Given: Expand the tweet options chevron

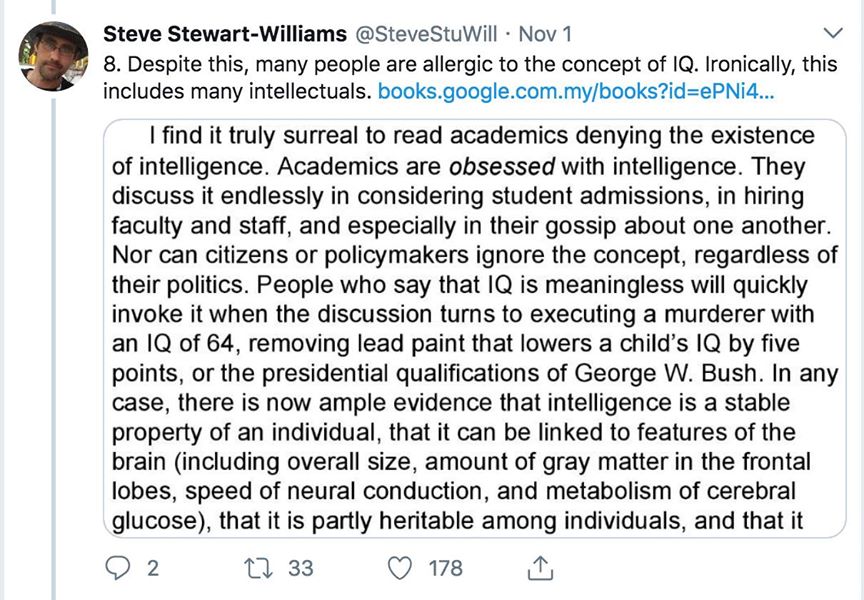Looking at the screenshot, I should [x=830, y=35].
